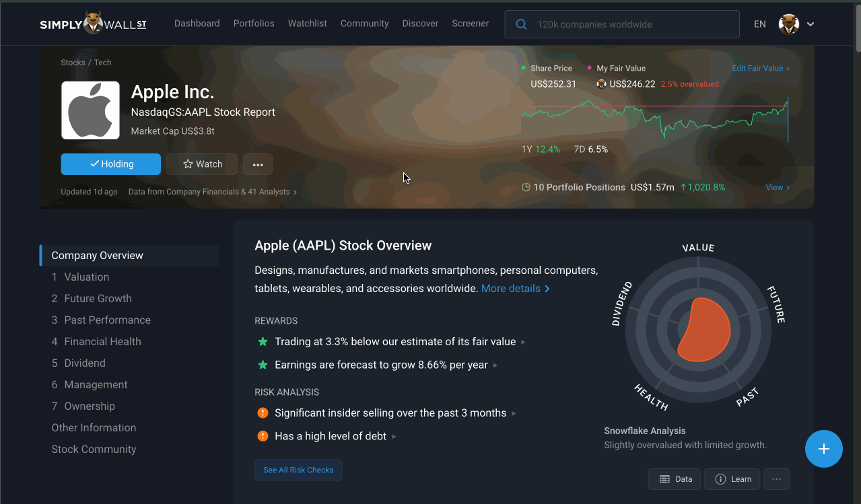This screenshot has height=504, width=861.
Task: Click the Apple company logo
Action: (x=90, y=110)
